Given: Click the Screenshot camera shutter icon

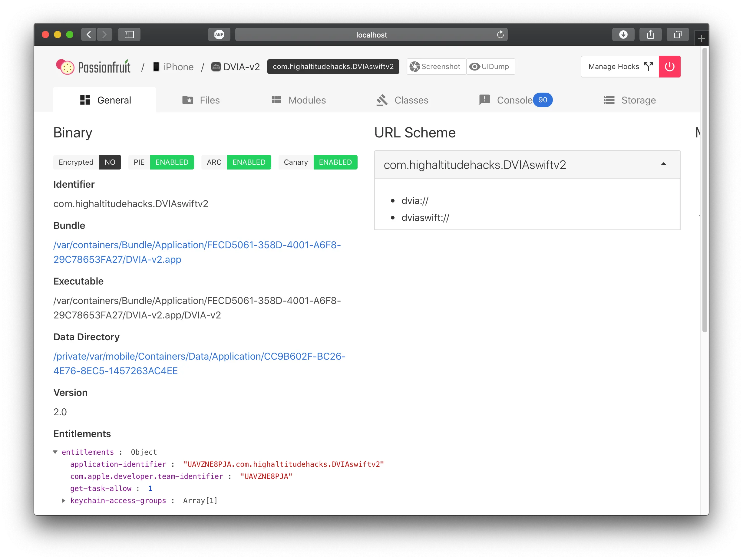Looking at the screenshot, I should (x=414, y=67).
